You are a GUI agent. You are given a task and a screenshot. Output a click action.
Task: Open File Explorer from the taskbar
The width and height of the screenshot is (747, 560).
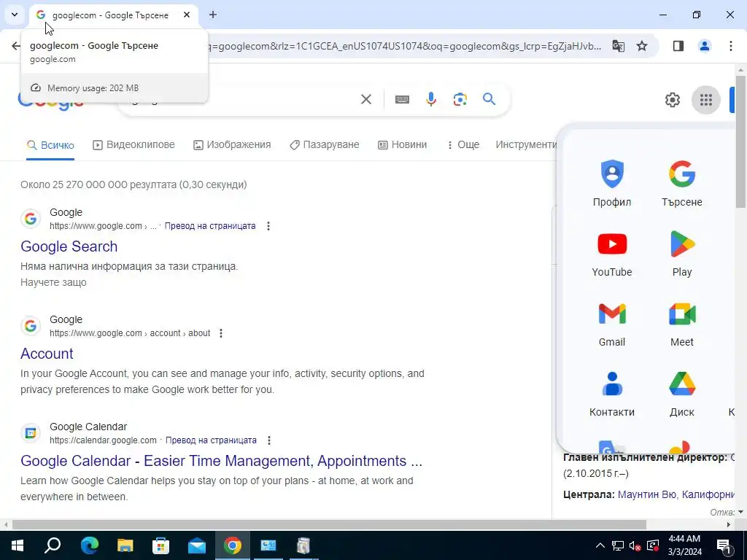(x=125, y=545)
